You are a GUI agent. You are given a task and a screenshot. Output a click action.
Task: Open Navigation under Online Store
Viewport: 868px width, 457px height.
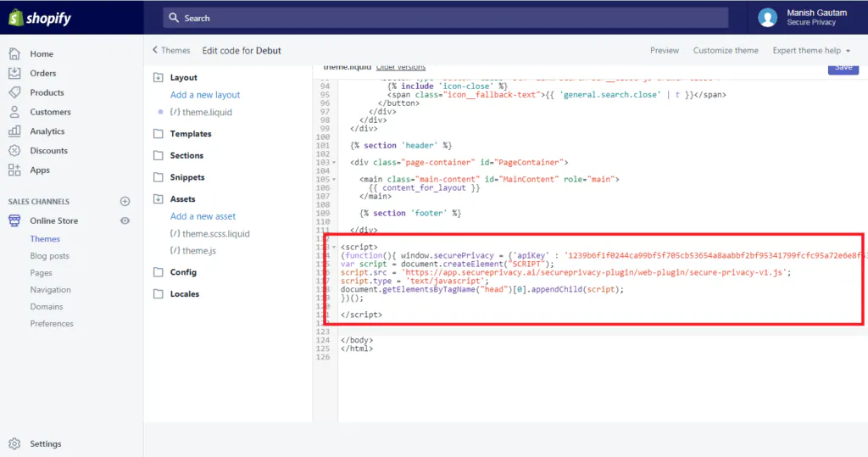[x=50, y=290]
